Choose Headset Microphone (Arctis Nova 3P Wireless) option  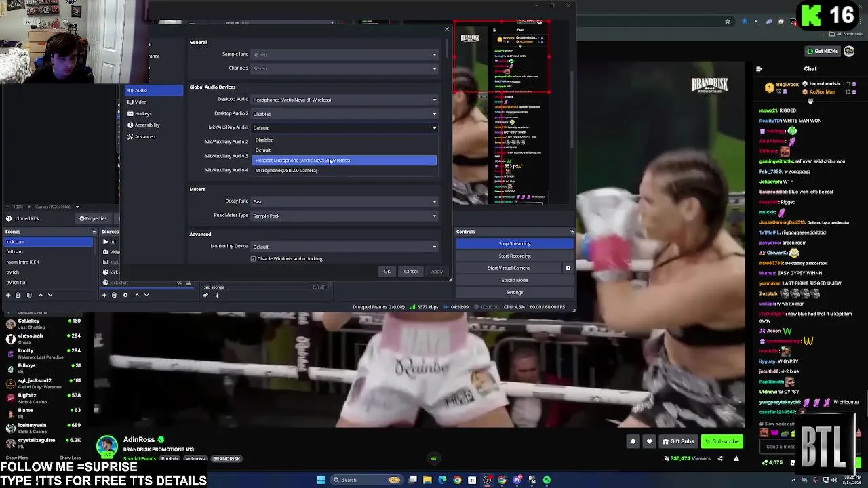344,161
